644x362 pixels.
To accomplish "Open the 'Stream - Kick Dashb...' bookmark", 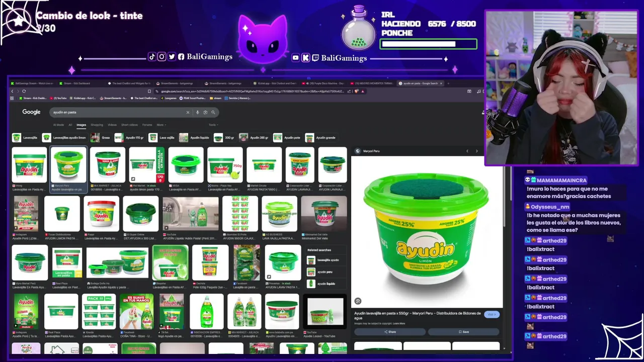I will (33, 98).
